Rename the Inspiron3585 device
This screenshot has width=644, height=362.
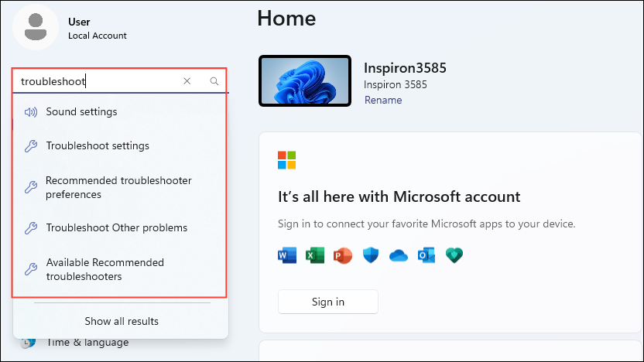[383, 100]
